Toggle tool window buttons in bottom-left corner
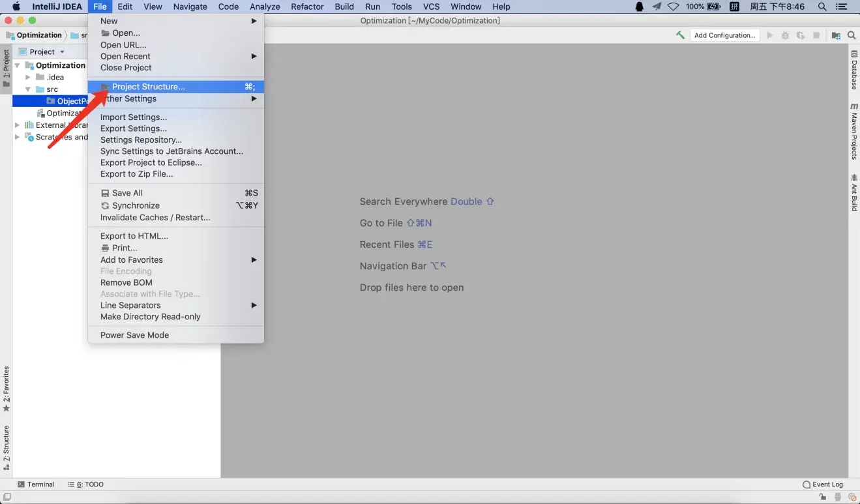Screen dimensions: 860x504 tap(7, 497)
